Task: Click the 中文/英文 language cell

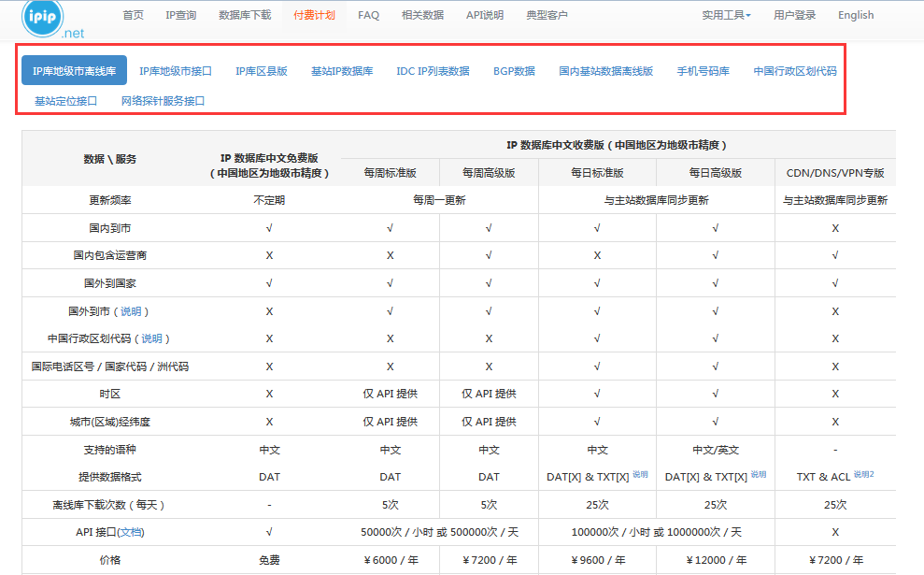Action: tap(716, 450)
